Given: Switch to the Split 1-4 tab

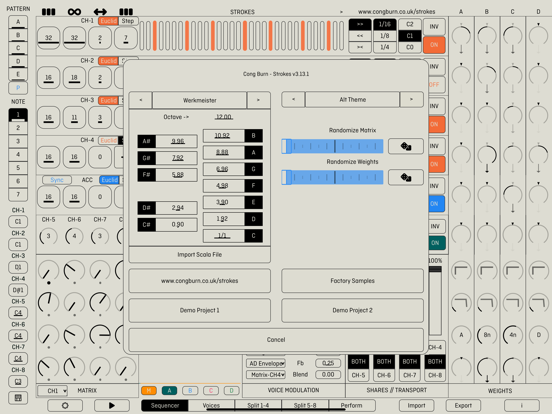Looking at the screenshot, I should (x=258, y=406).
